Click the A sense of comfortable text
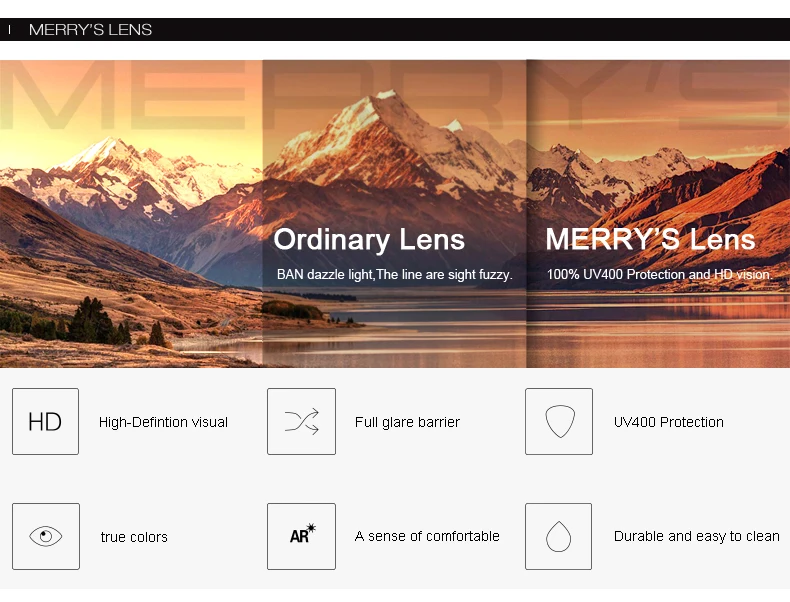Screen dimensions: 790x602 [x=427, y=536]
